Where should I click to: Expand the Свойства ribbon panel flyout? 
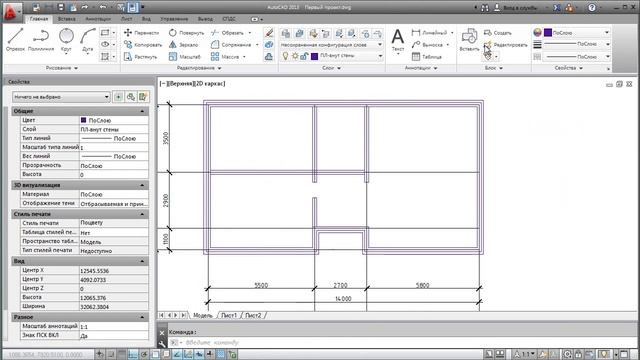569,68
